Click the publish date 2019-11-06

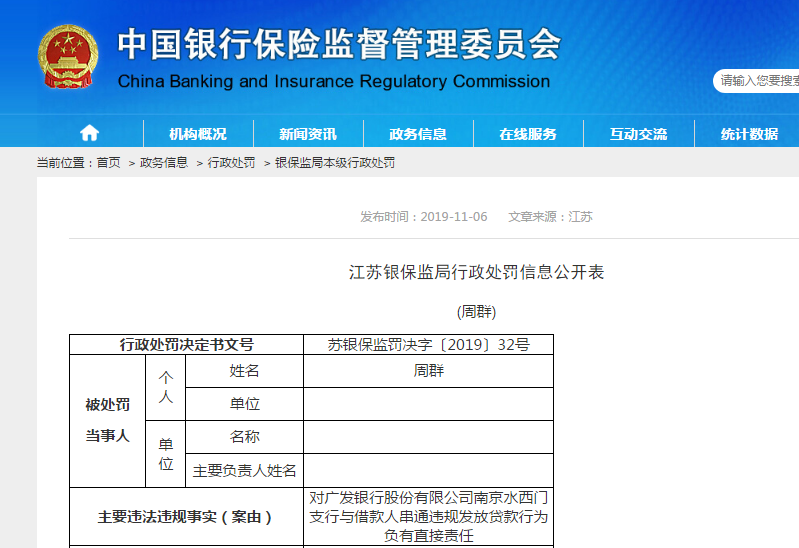click(454, 217)
